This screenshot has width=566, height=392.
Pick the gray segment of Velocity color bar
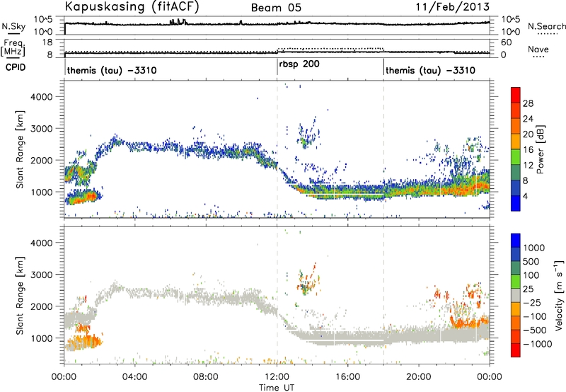[516, 295]
